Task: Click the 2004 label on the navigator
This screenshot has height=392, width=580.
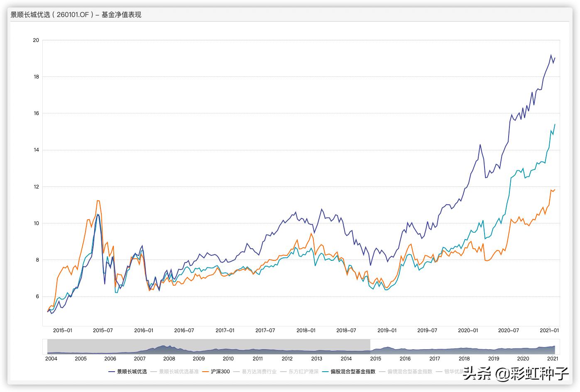Action: coord(51,359)
